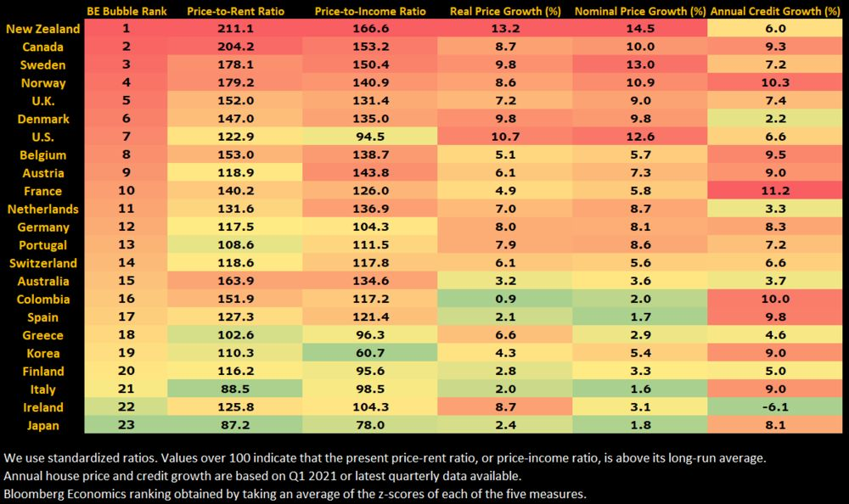Select the standardized ratios footnote text
849x504 pixels.
pos(385,457)
